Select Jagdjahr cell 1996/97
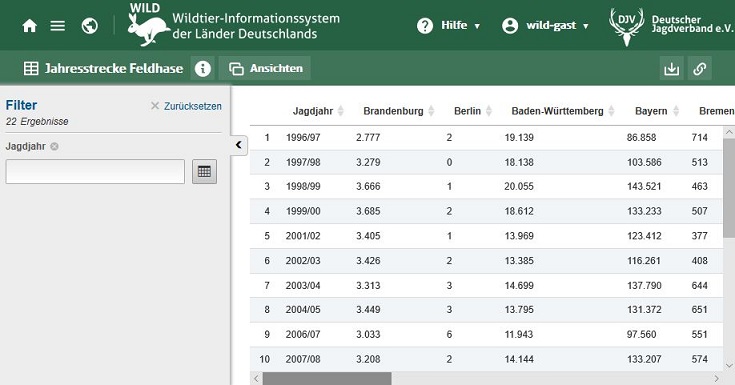The height and width of the screenshot is (385, 735). click(303, 137)
